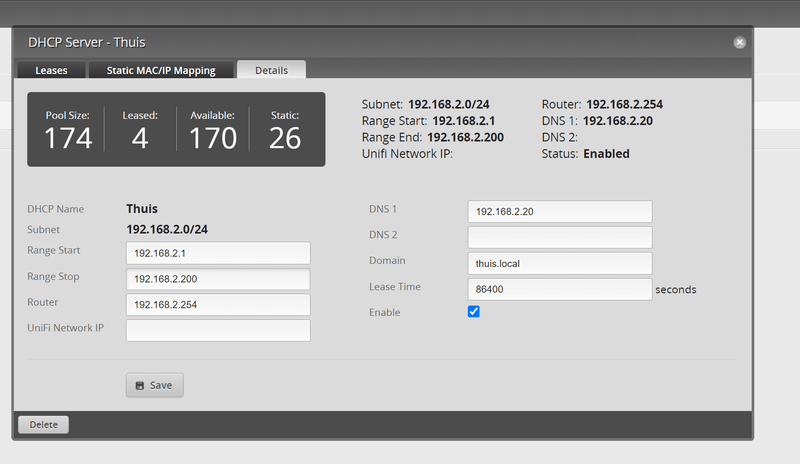Click the DHCP Name value Thuis

[142, 209]
